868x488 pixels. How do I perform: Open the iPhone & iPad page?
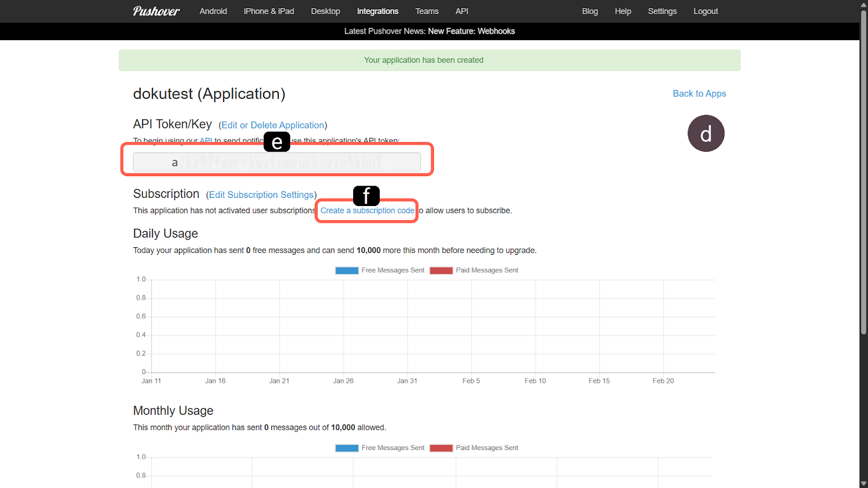click(x=269, y=11)
